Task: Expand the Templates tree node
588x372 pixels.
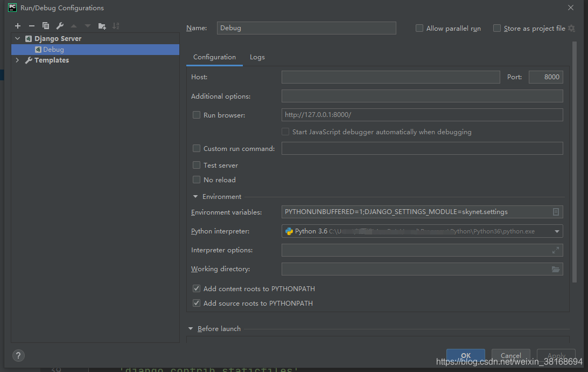Action: pos(17,60)
